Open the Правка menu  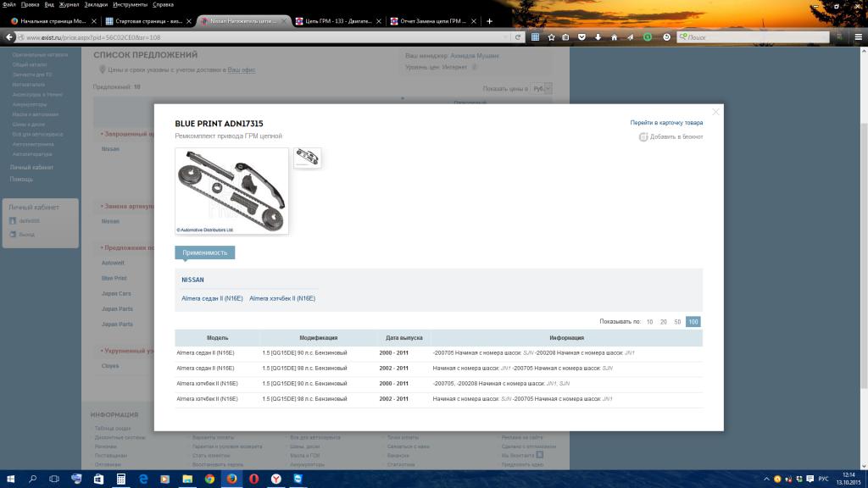point(30,4)
